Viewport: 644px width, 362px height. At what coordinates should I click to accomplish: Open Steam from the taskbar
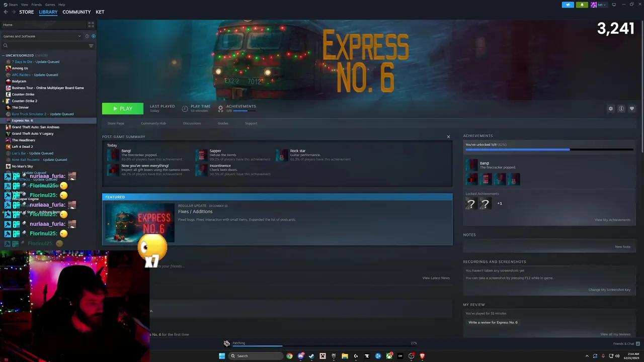(311, 356)
